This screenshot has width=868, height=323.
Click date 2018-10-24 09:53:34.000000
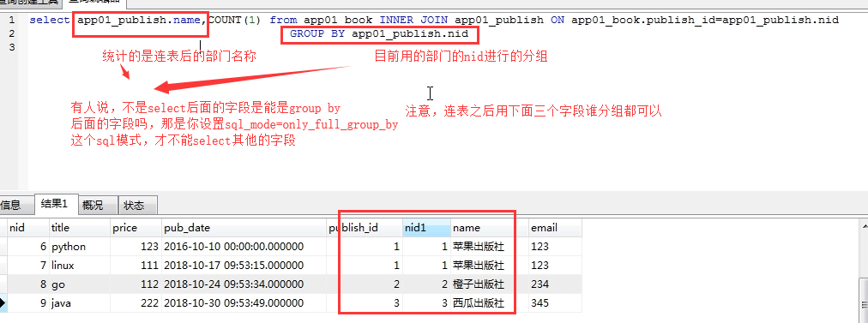click(244, 284)
